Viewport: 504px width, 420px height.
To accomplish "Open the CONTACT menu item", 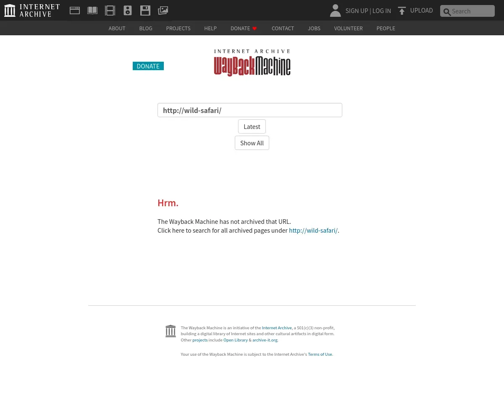I will 283,28.
